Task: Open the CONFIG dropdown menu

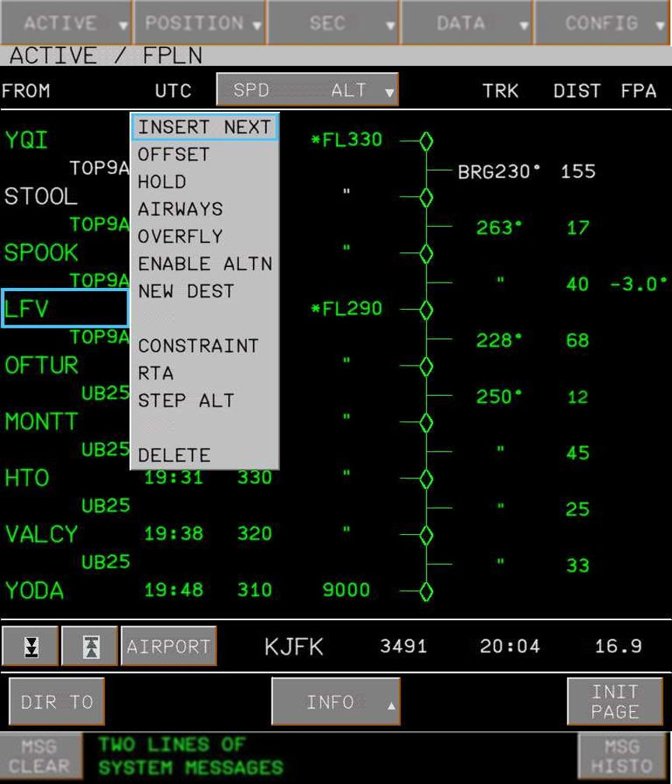Action: (603, 23)
